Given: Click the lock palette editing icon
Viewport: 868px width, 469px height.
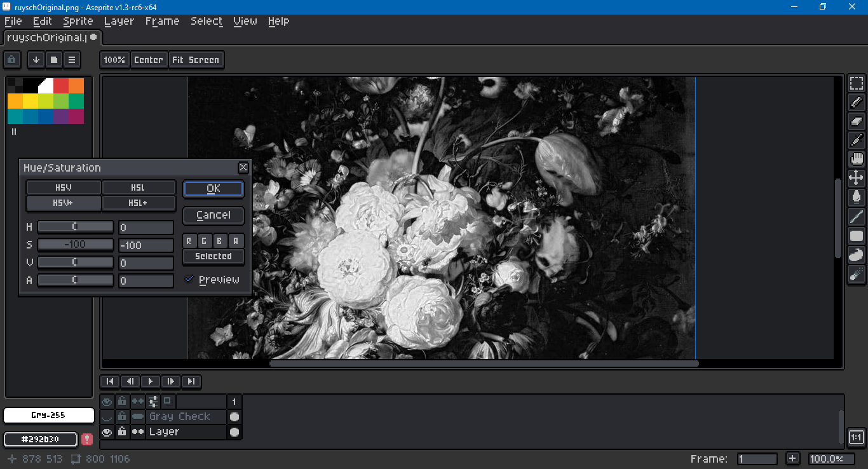Looking at the screenshot, I should coord(12,60).
